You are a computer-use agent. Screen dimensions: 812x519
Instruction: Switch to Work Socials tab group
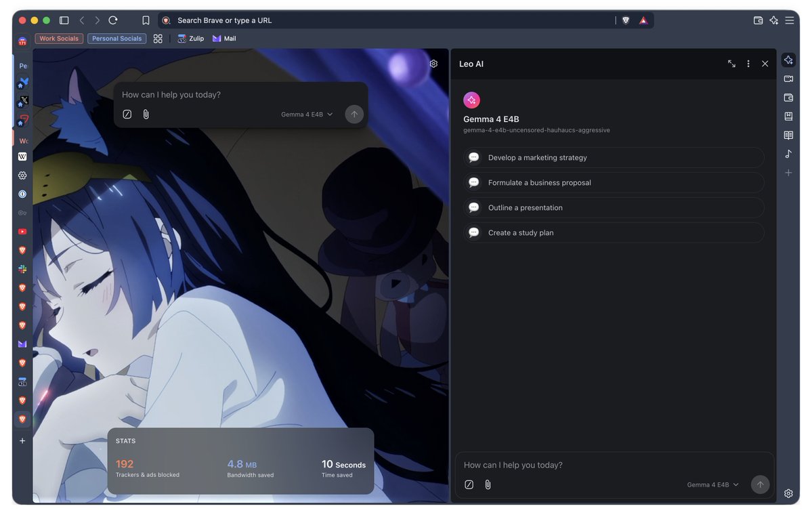[59, 39]
